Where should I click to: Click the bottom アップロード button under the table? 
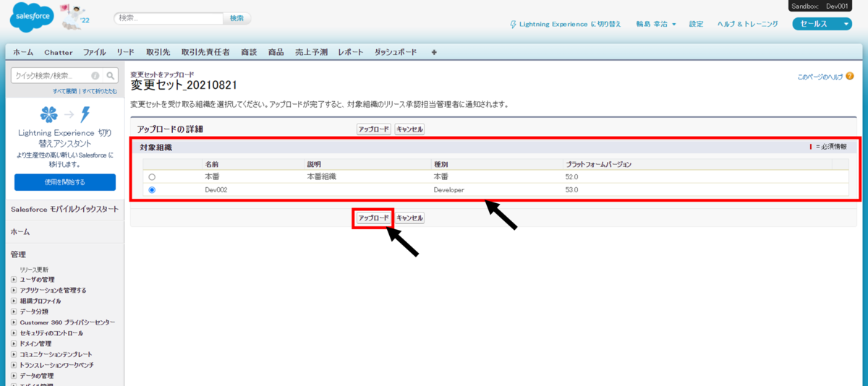point(374,218)
